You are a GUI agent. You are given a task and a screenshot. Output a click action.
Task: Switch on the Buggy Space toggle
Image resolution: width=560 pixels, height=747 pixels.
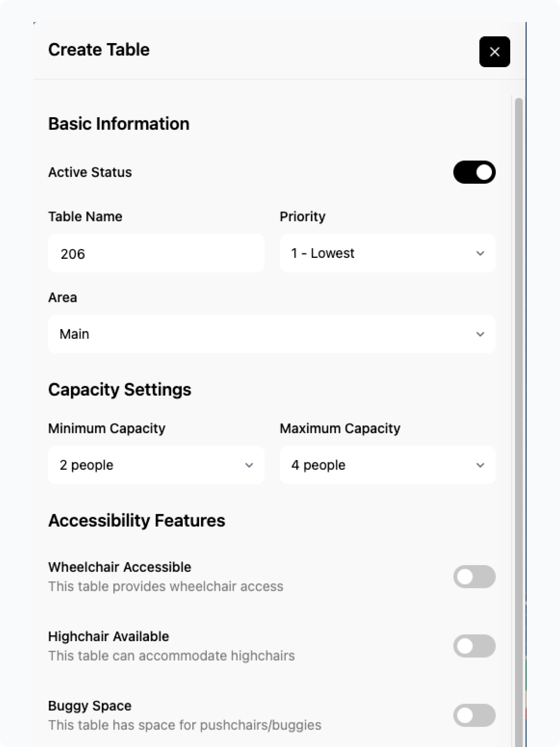[474, 715]
